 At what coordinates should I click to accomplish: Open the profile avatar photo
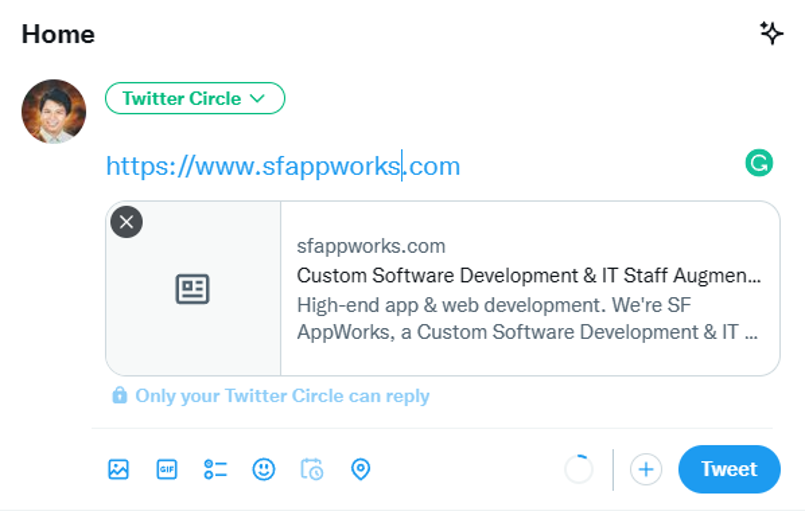coord(54,111)
